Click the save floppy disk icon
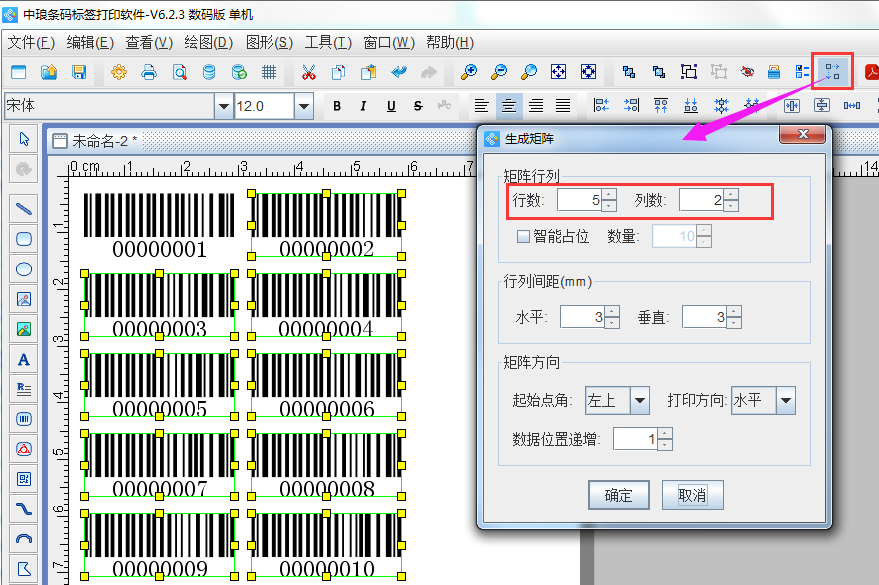Image resolution: width=879 pixels, height=585 pixels. [x=79, y=72]
